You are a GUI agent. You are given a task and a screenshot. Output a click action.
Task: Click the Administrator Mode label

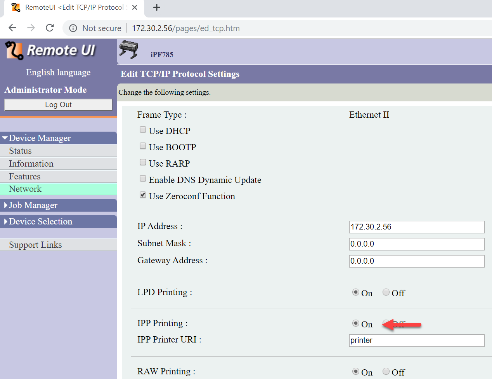click(x=46, y=90)
